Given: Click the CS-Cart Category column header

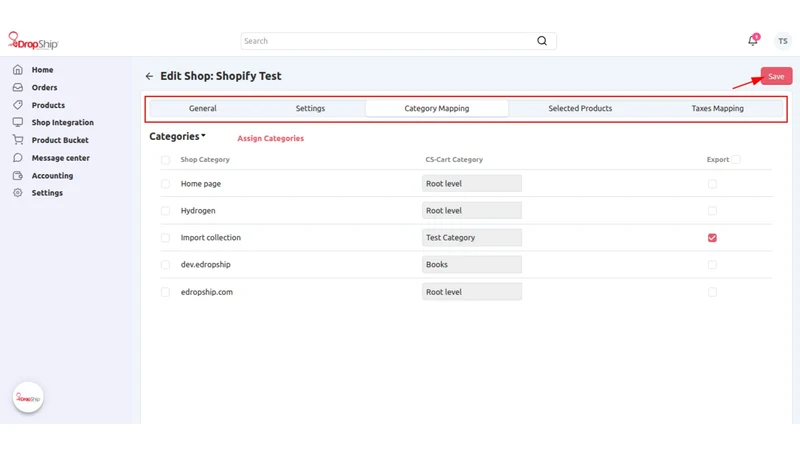Looking at the screenshot, I should pyautogui.click(x=454, y=160).
